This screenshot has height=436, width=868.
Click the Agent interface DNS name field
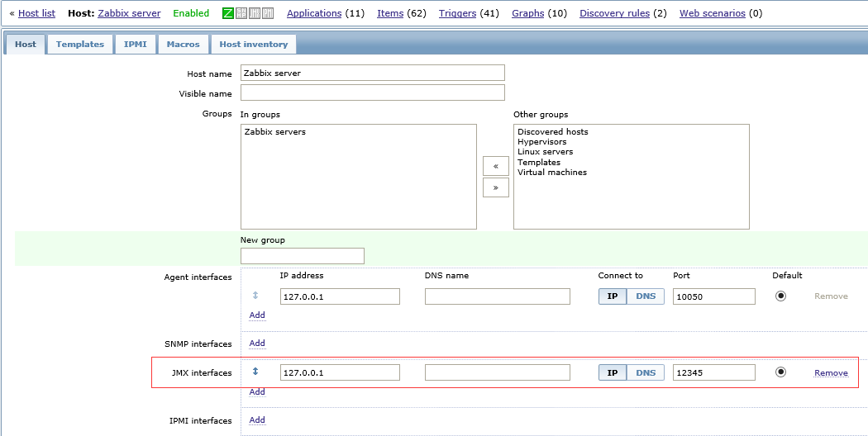coord(497,296)
